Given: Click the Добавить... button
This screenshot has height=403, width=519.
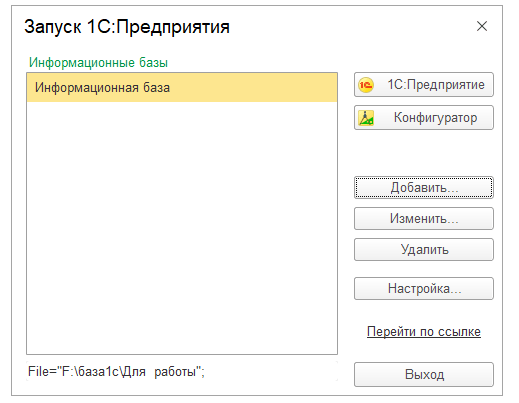Looking at the screenshot, I should pyautogui.click(x=424, y=187).
